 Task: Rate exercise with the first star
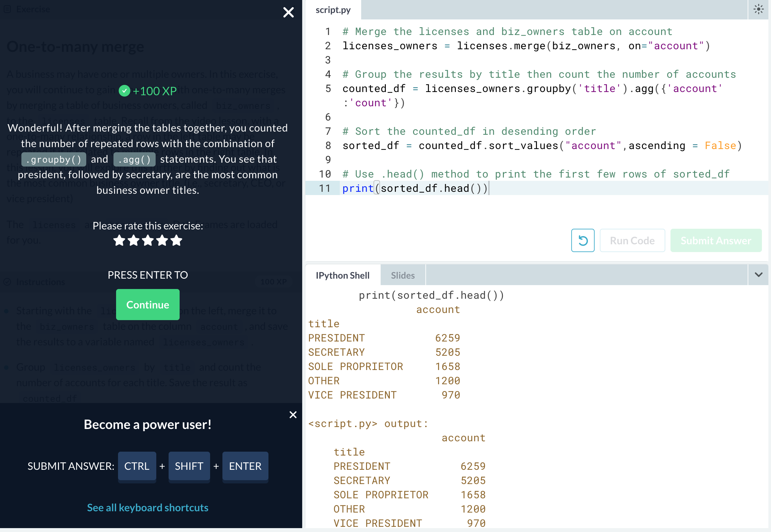click(119, 240)
